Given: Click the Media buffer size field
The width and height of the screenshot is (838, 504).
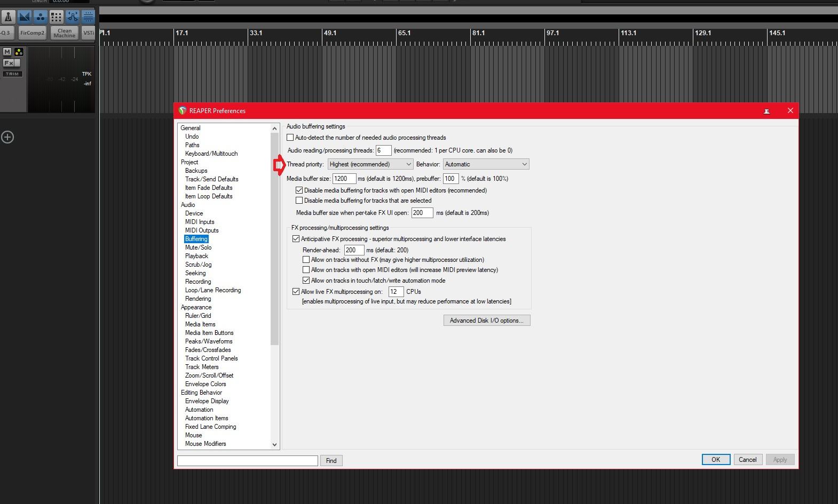Looking at the screenshot, I should coord(344,179).
